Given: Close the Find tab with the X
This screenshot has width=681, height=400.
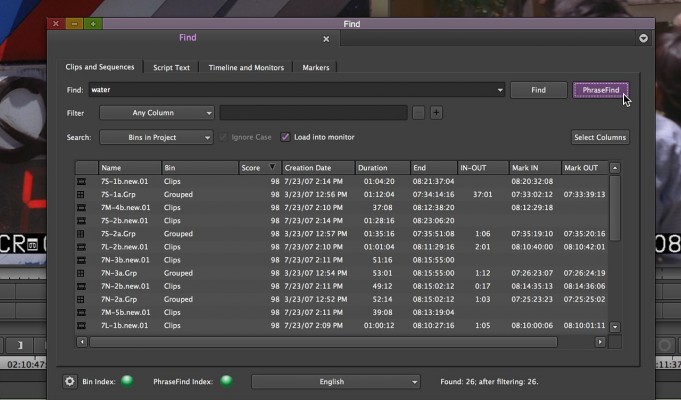Looking at the screenshot, I should 325,39.
